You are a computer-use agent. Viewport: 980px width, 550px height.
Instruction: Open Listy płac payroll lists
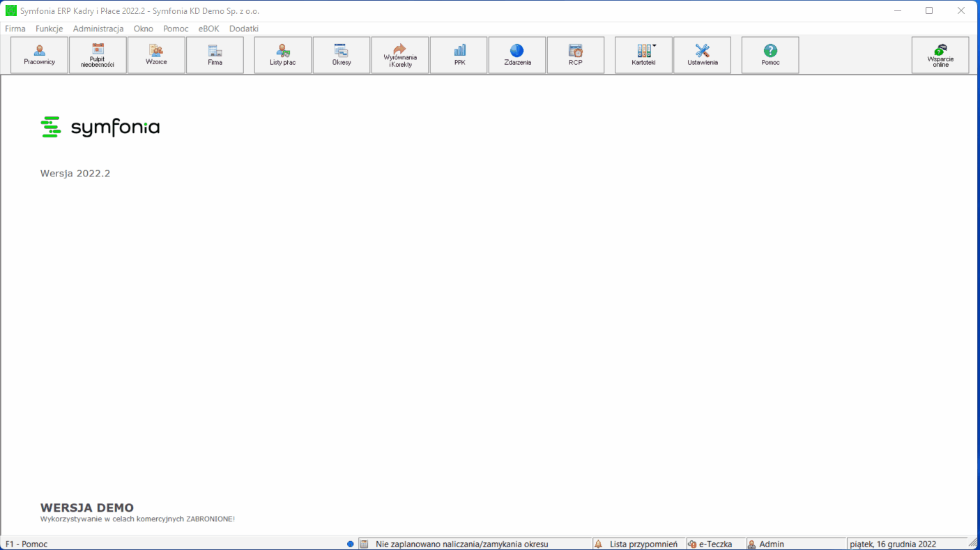tap(283, 55)
